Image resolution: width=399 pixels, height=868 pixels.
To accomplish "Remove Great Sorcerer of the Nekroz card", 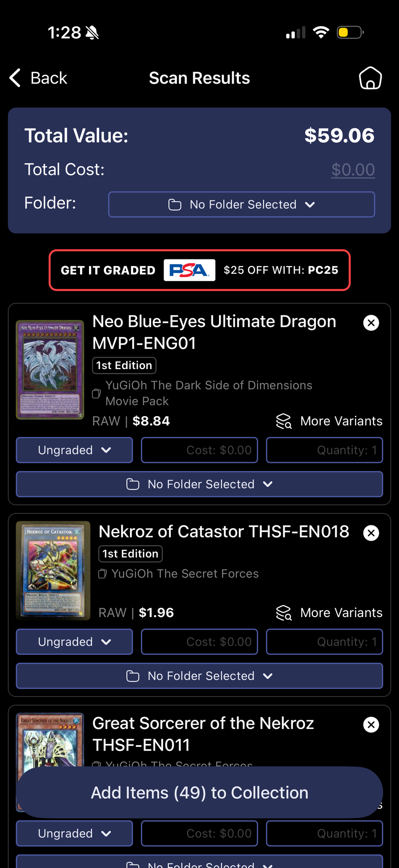I will click(371, 725).
